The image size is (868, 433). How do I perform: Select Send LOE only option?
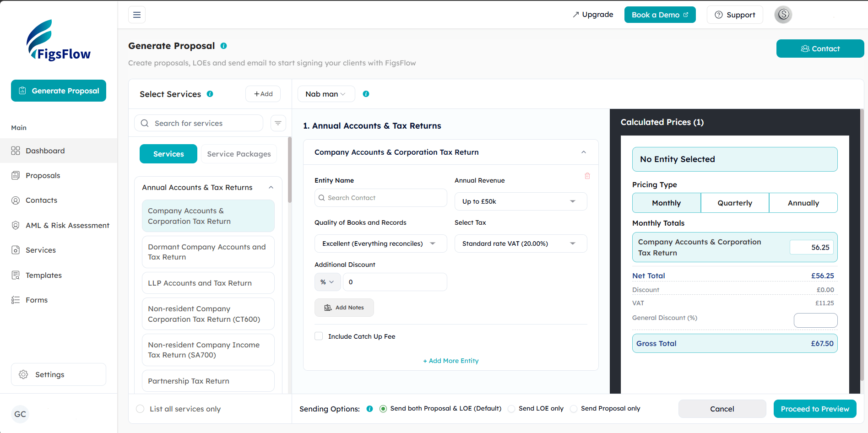(511, 409)
